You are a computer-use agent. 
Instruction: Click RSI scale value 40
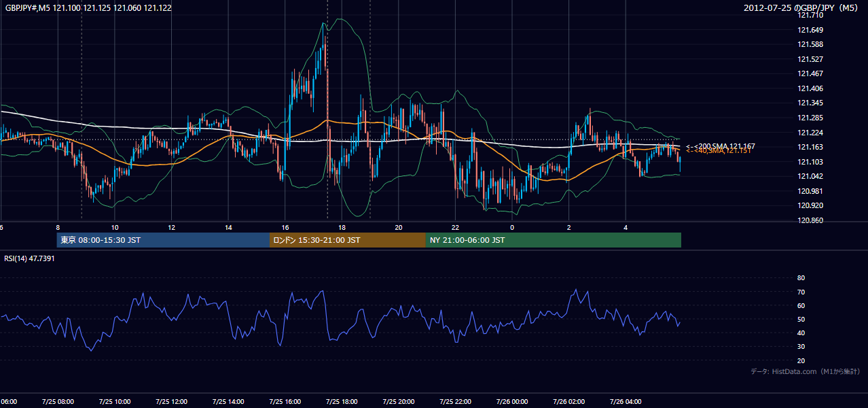click(x=801, y=333)
